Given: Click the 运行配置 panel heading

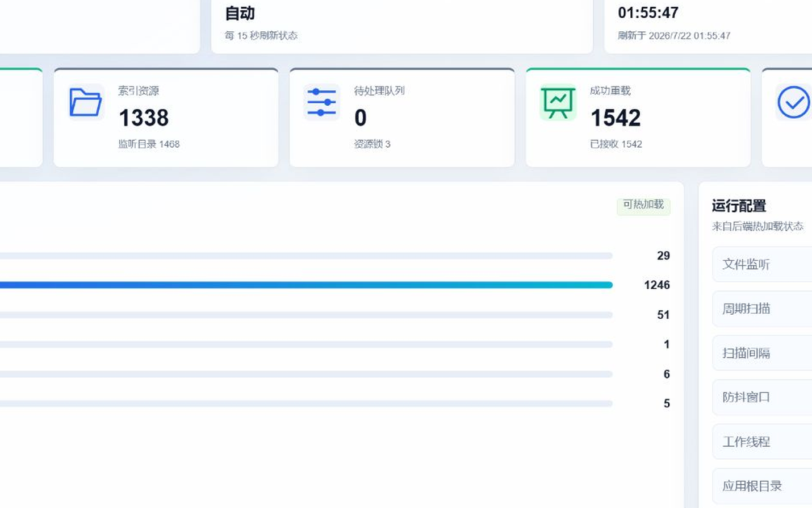Looking at the screenshot, I should click(739, 206).
